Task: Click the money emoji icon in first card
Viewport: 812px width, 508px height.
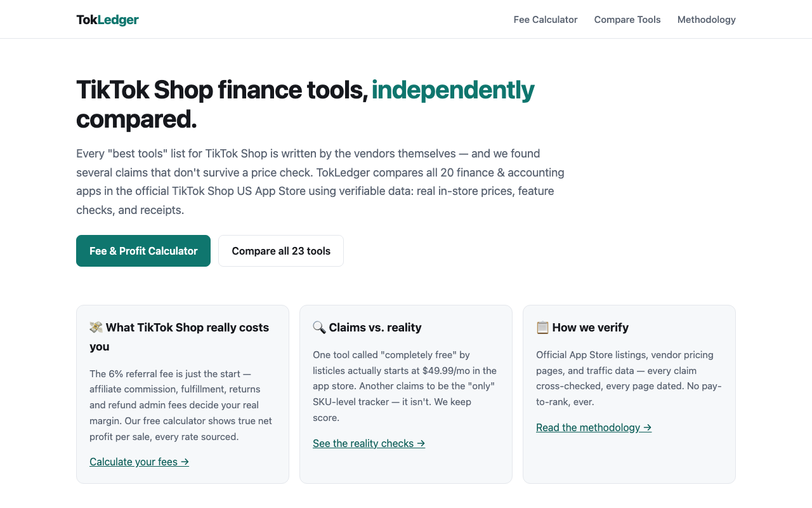Action: tap(96, 328)
